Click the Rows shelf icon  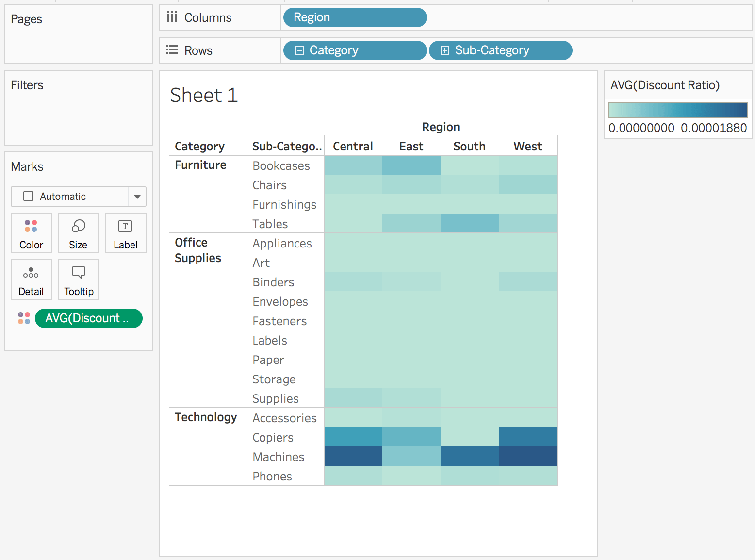point(172,50)
